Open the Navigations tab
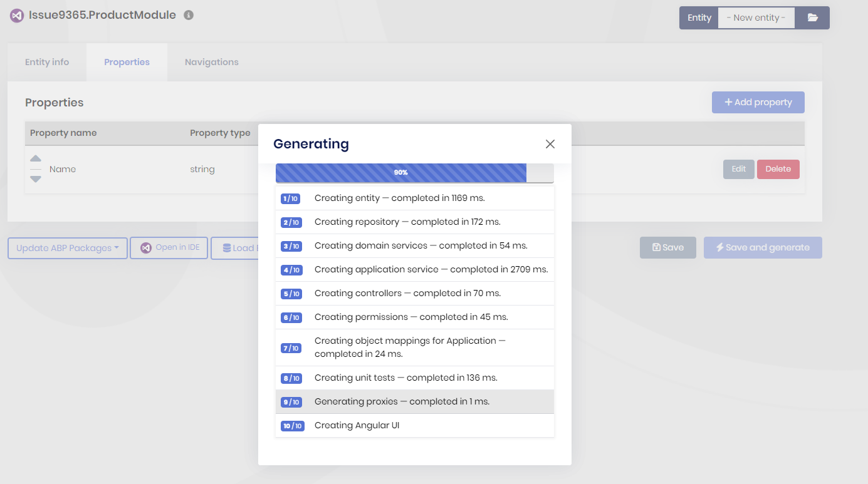The height and width of the screenshot is (484, 868). coord(211,62)
